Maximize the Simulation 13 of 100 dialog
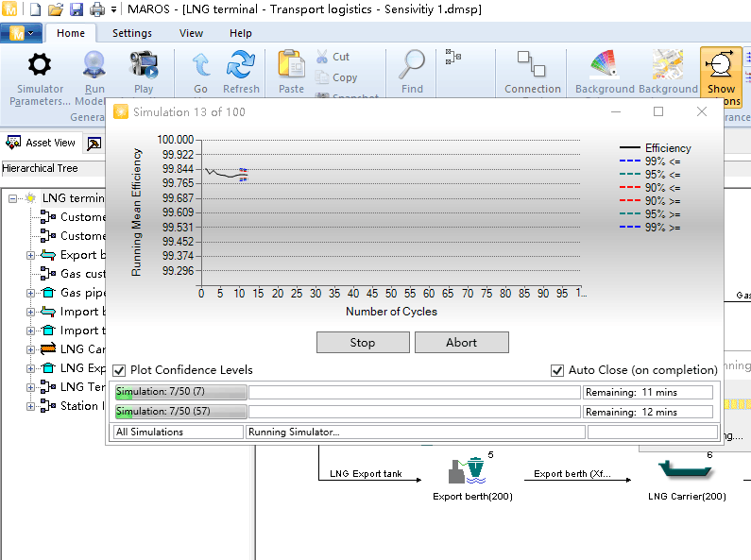Viewport: 751px width, 560px height. (658, 112)
